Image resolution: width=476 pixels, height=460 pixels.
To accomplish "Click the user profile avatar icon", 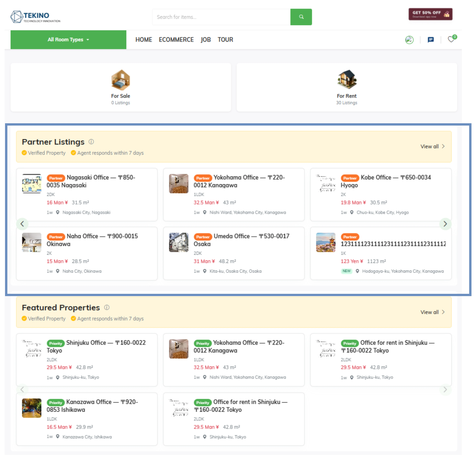I will tap(409, 40).
